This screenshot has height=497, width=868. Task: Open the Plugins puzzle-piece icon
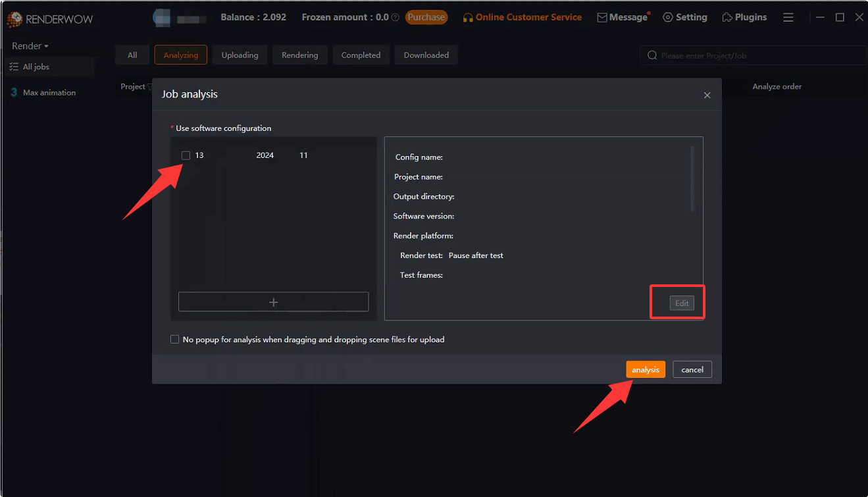point(727,16)
